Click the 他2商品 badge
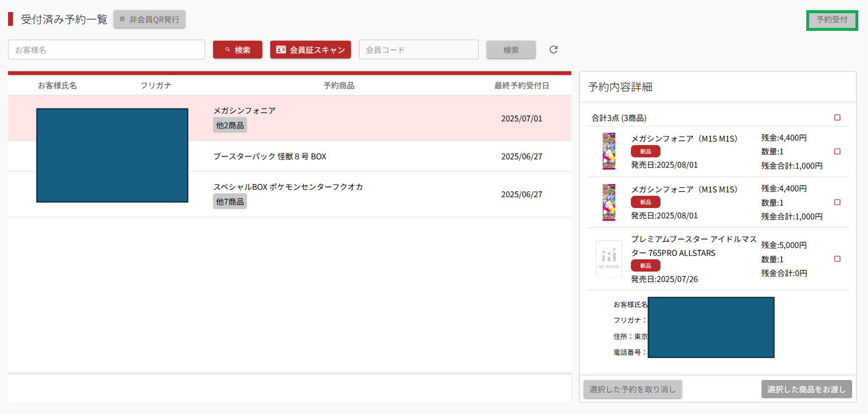Image resolution: width=868 pixels, height=416 pixels. pyautogui.click(x=230, y=125)
